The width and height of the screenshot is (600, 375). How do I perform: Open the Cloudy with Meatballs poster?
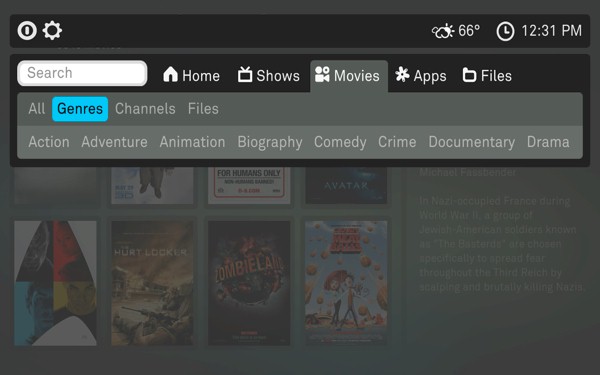346,283
